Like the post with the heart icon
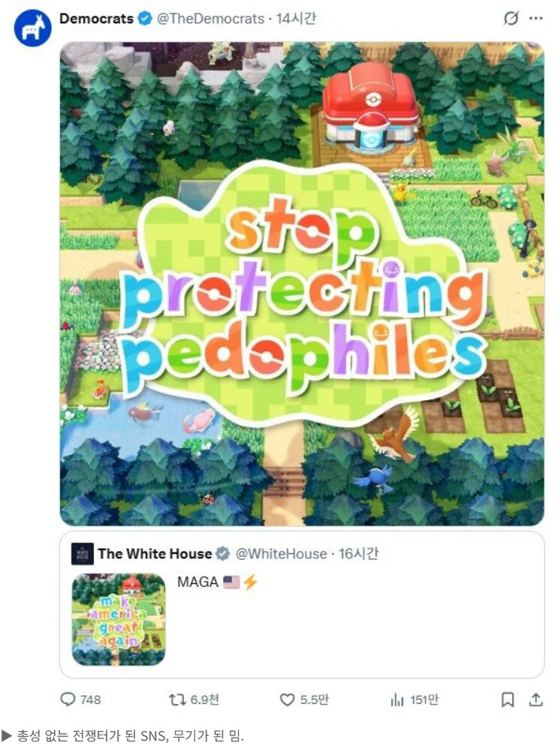Viewport: 560px width, 752px height. click(287, 699)
